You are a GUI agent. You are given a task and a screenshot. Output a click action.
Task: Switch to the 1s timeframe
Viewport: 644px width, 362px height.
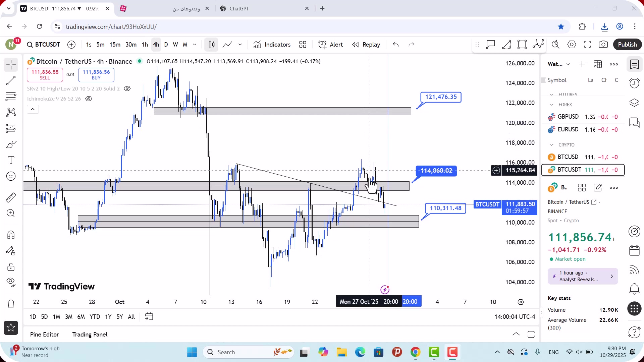[89, 45]
